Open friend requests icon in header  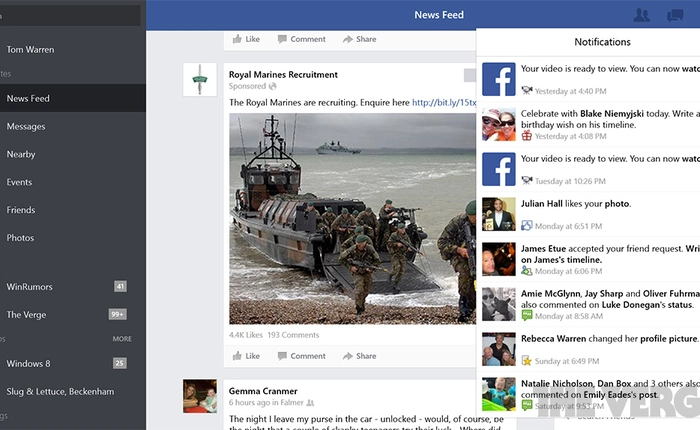(x=642, y=15)
